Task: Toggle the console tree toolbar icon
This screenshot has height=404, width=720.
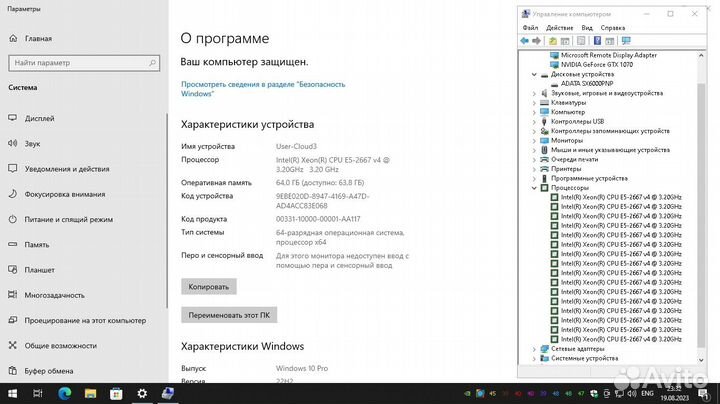Action: click(565, 41)
